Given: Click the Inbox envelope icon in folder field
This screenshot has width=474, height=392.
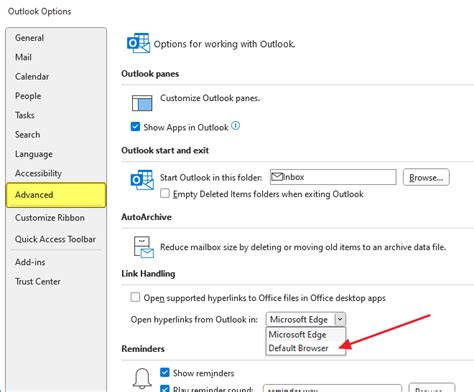Looking at the screenshot, I should coord(277,177).
